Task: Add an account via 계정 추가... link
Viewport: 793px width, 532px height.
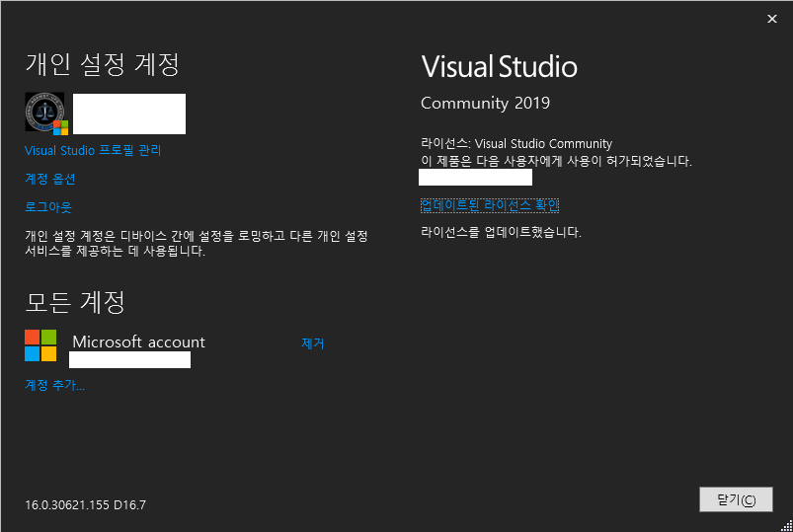Action: click(x=54, y=385)
